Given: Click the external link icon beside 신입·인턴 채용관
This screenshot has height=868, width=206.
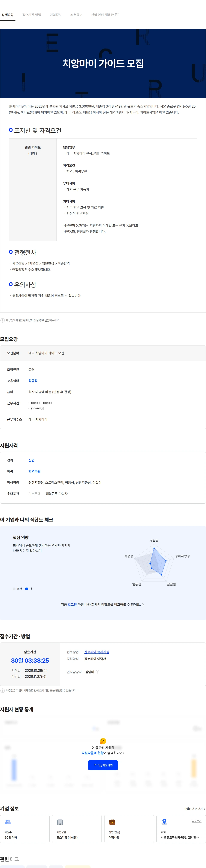Looking at the screenshot, I should (x=117, y=14).
